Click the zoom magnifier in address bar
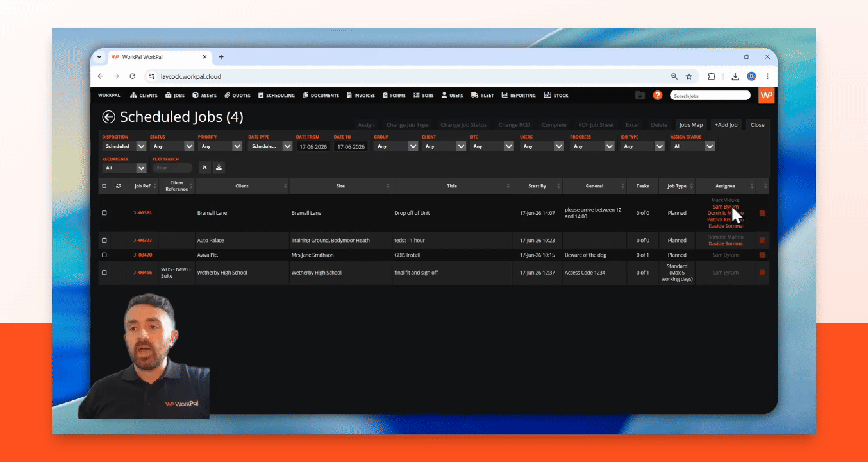Viewport: 868px width, 462px height. 674,76
